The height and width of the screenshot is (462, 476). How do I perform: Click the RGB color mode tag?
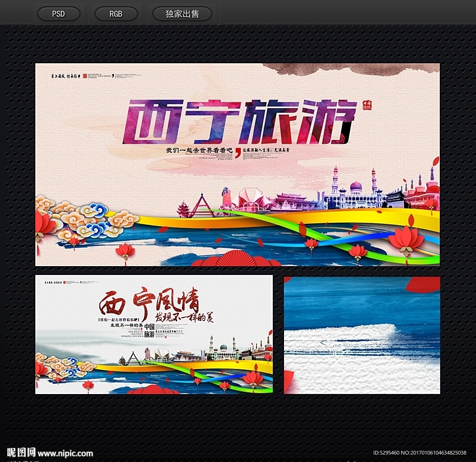pos(116,14)
